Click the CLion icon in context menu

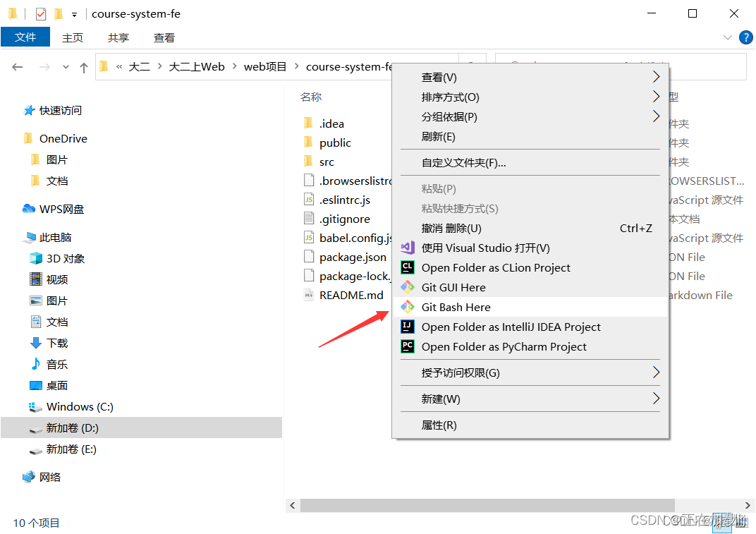[x=408, y=267]
